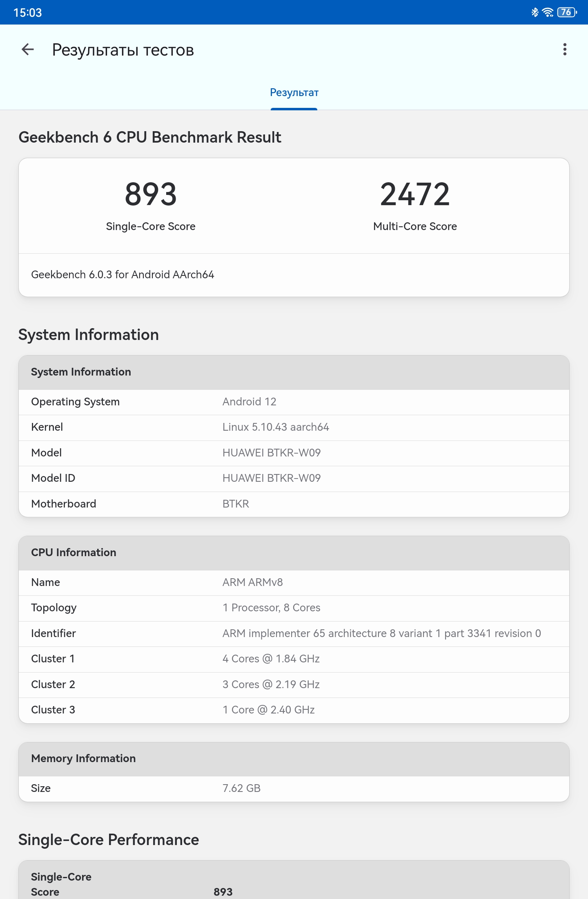
Task: Tap the Wi-Fi status icon
Action: (548, 12)
